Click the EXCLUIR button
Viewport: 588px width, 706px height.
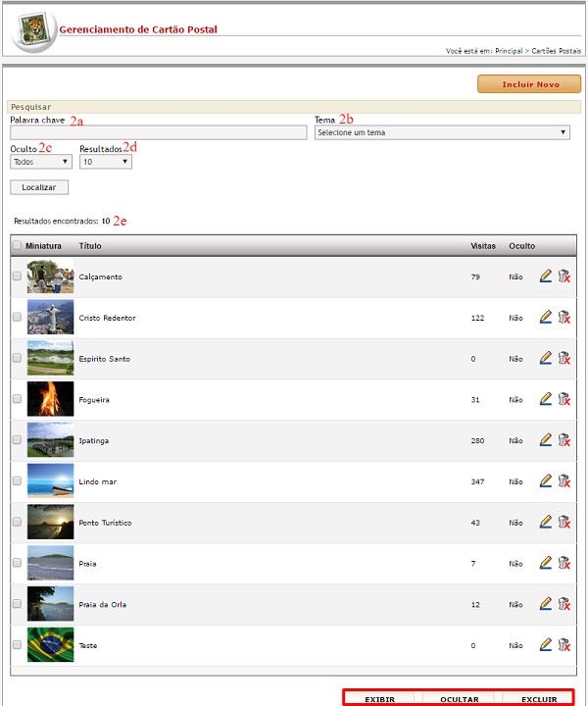pyautogui.click(x=539, y=699)
